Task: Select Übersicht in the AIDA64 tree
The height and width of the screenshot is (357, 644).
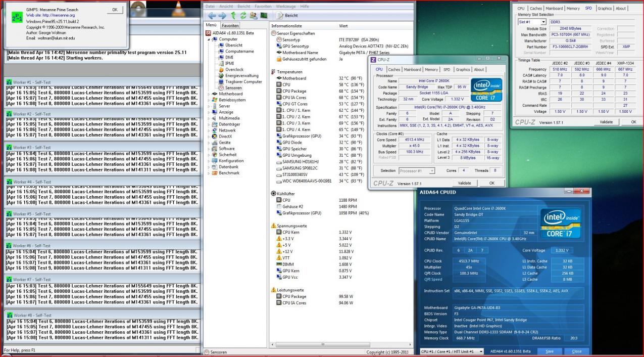Action: [x=234, y=45]
